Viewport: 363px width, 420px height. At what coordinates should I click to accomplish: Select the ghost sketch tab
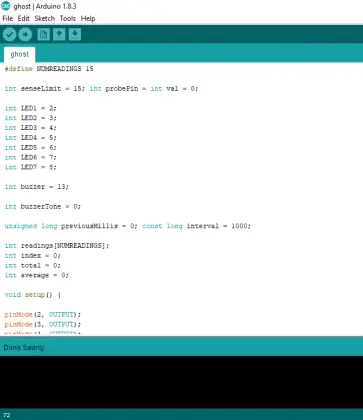tap(19, 54)
